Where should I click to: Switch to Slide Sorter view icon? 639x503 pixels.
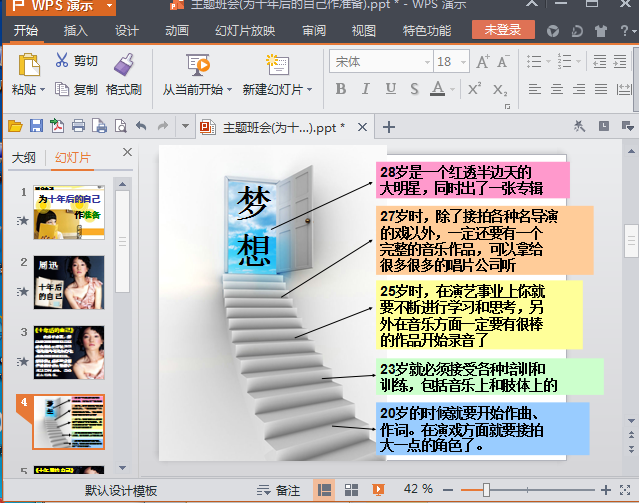click(x=351, y=490)
